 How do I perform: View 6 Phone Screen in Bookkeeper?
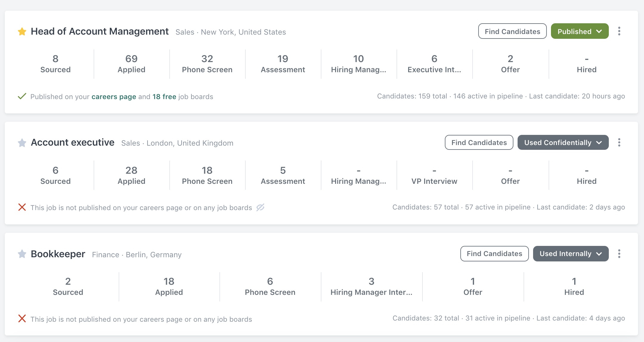[270, 286]
